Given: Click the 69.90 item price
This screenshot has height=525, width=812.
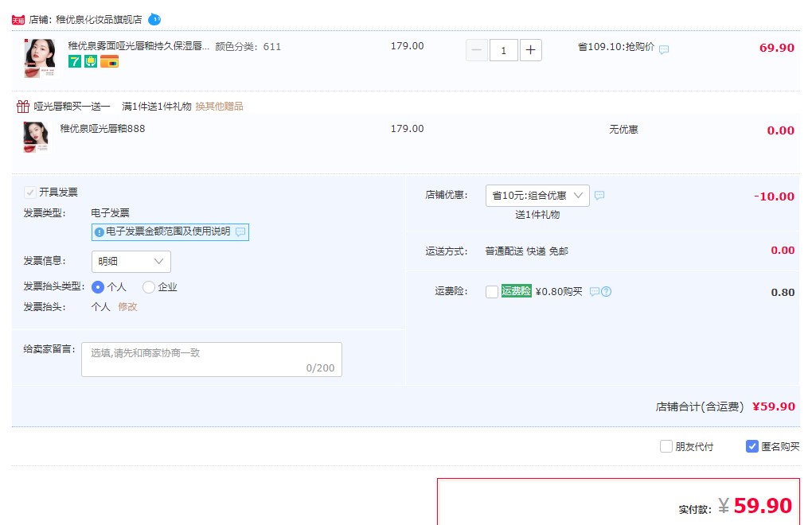Looking at the screenshot, I should (777, 48).
